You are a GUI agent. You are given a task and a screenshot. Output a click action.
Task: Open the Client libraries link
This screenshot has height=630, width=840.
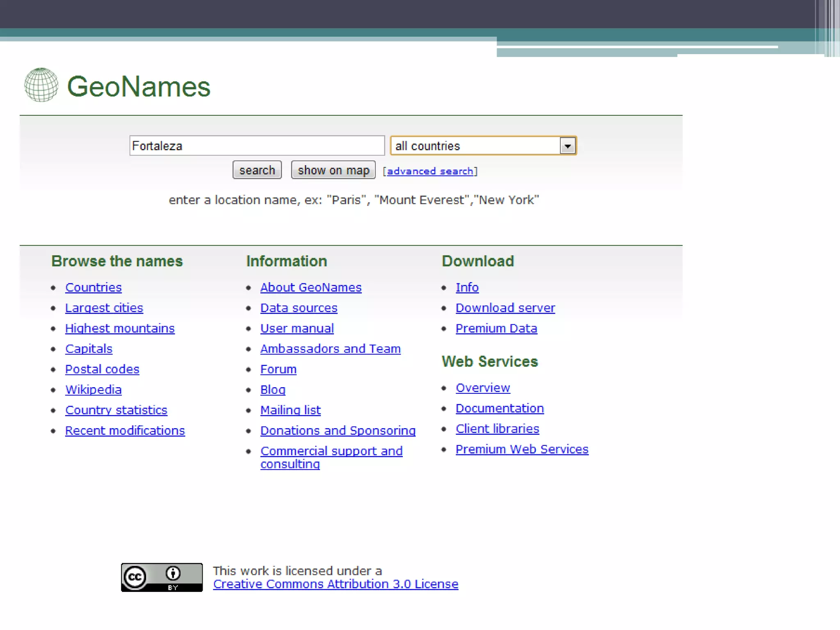497,429
